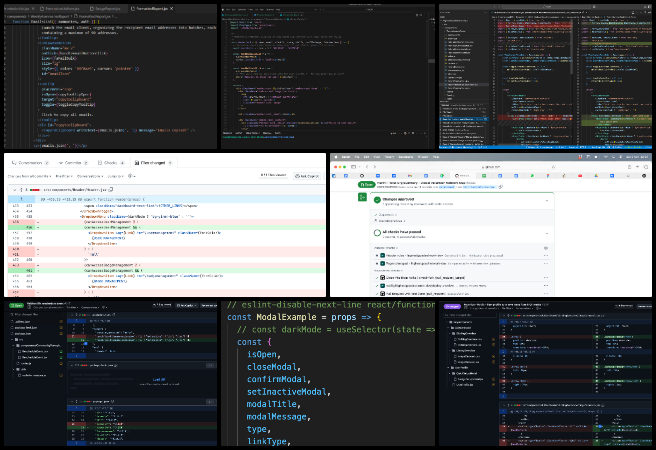Open the Bookmarks menu in the macOS menu bar
The height and width of the screenshot is (450, 656).
pos(406,157)
